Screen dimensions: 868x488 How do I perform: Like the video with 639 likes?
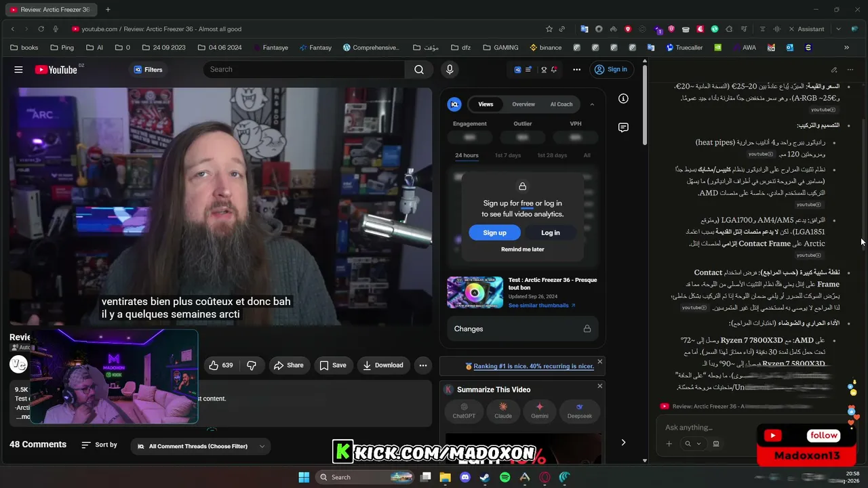point(221,365)
